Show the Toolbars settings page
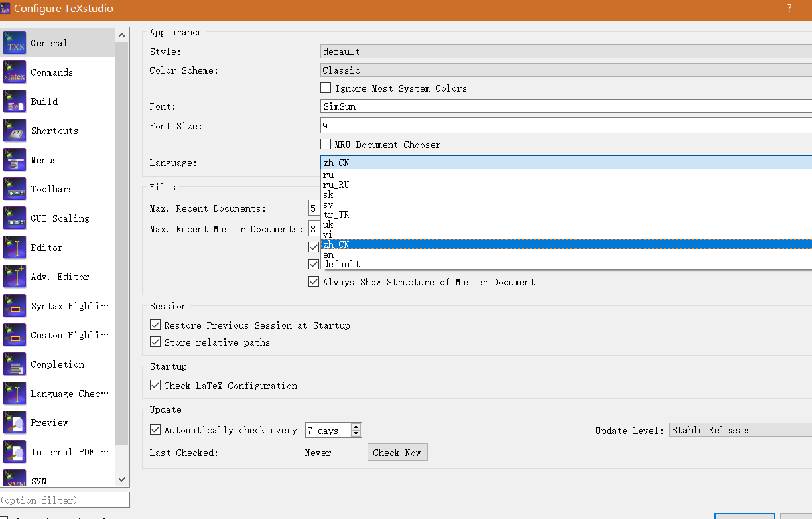The image size is (812, 519). tap(58, 189)
